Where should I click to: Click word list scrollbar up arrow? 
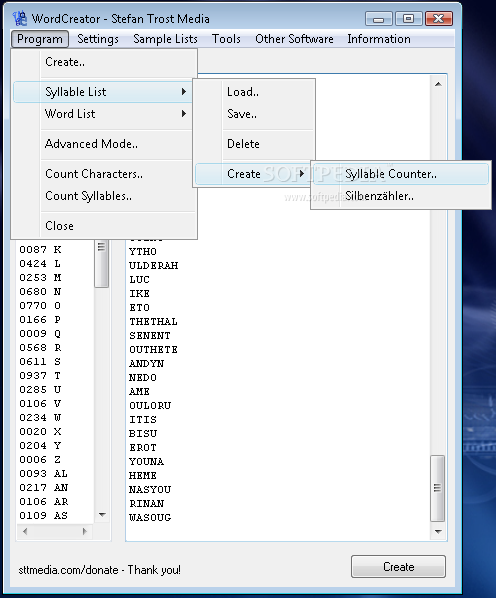point(438,84)
